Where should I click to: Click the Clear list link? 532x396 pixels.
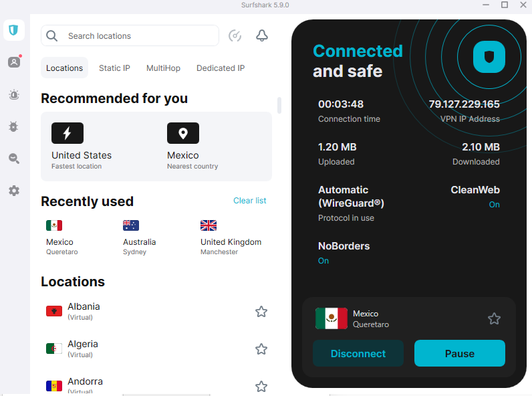click(250, 201)
